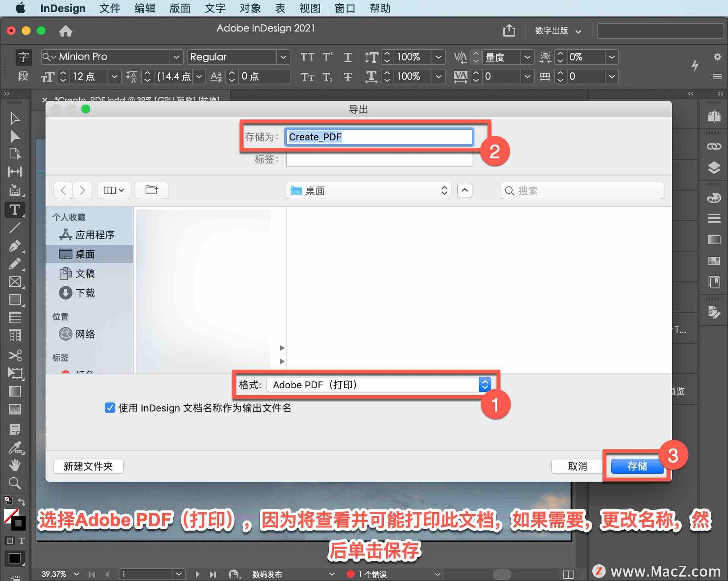The height and width of the screenshot is (581, 728).
Task: Toggle formatting affects text T button
Action: click(x=22, y=540)
